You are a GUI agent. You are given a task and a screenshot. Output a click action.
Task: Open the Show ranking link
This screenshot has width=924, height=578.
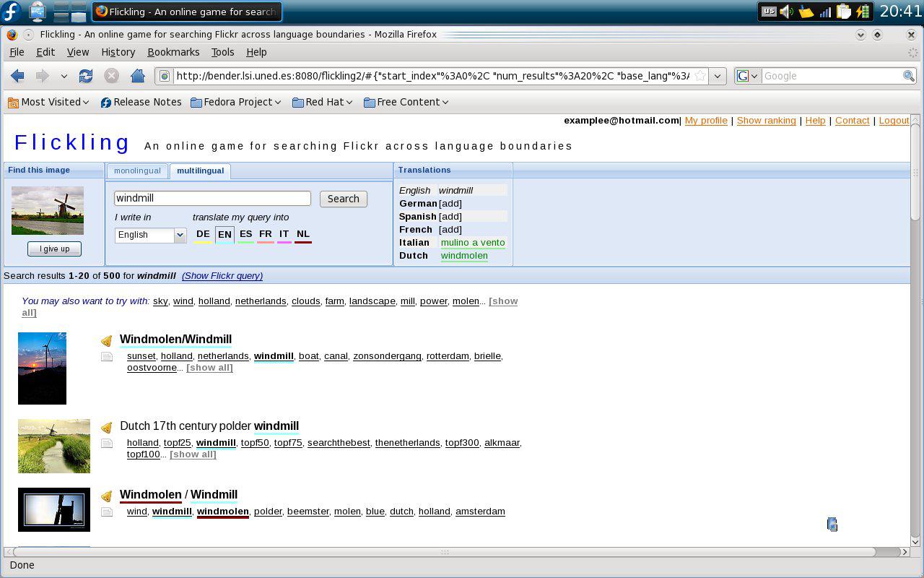(x=766, y=121)
